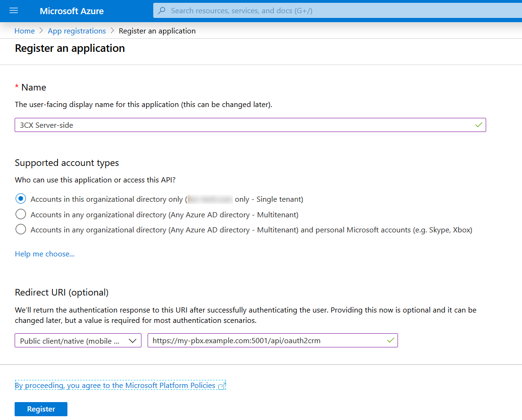This screenshot has height=420, width=522.
Task: Open the Help me choose link
Action: pyautogui.click(x=45, y=254)
